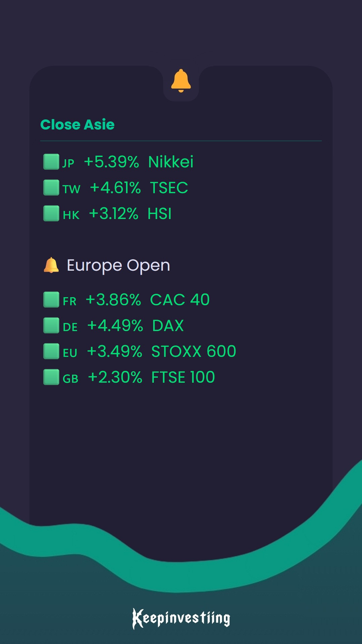Image resolution: width=362 pixels, height=644 pixels.
Task: Click the +5.39% Nikkei change value
Action: tap(111, 162)
